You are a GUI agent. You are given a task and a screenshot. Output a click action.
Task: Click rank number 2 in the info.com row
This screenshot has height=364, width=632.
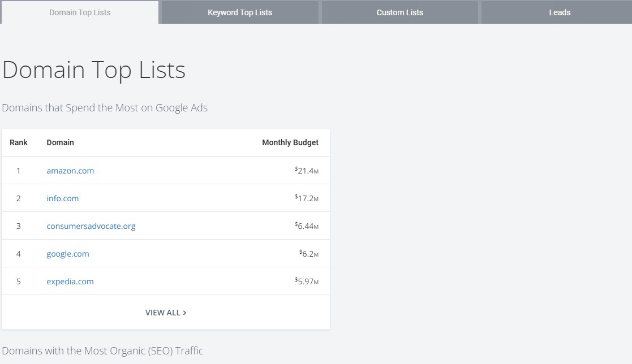[x=18, y=198]
